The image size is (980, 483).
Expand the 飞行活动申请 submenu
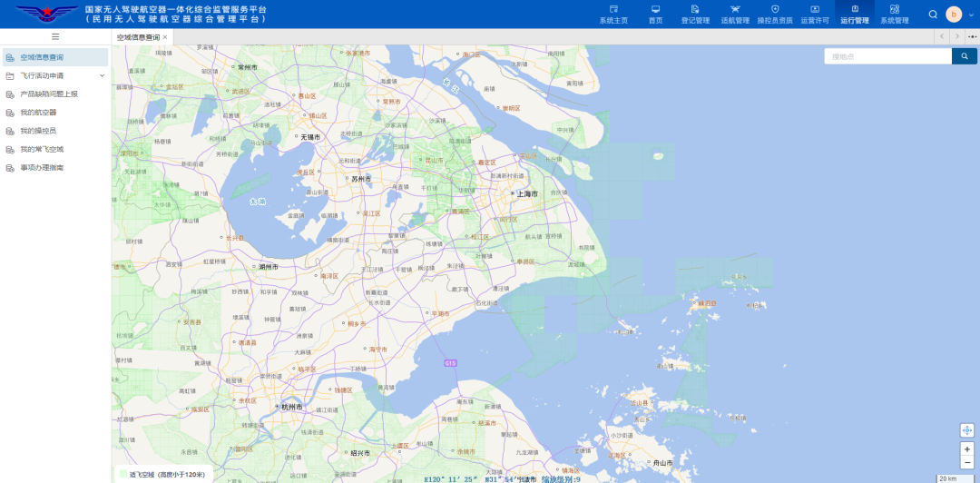coord(102,75)
